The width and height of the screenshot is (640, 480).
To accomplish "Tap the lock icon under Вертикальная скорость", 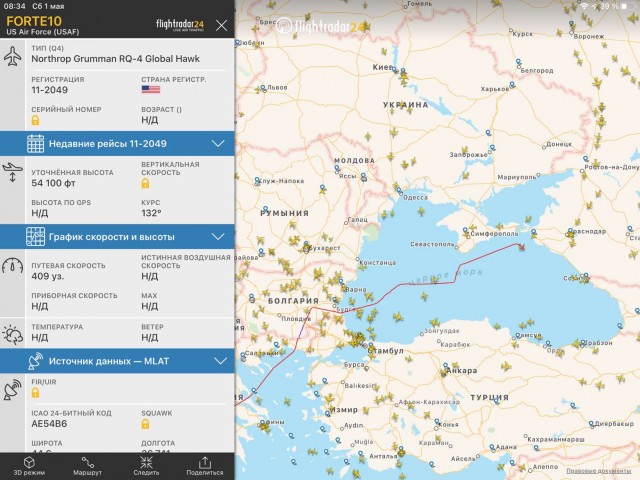I will pyautogui.click(x=145, y=183).
